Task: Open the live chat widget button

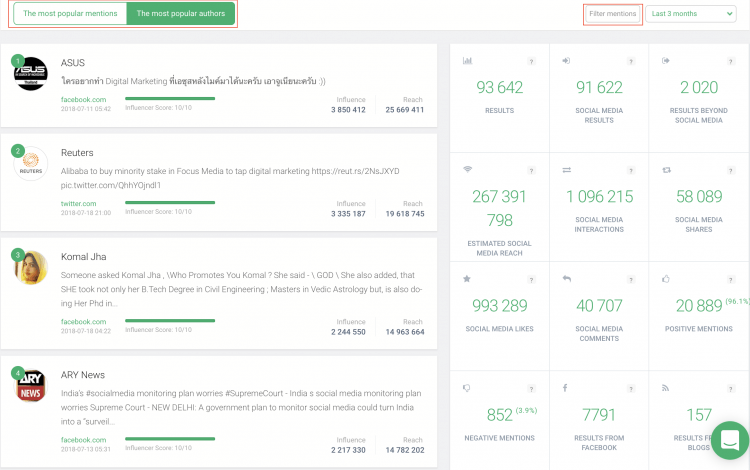Action: pos(730,440)
